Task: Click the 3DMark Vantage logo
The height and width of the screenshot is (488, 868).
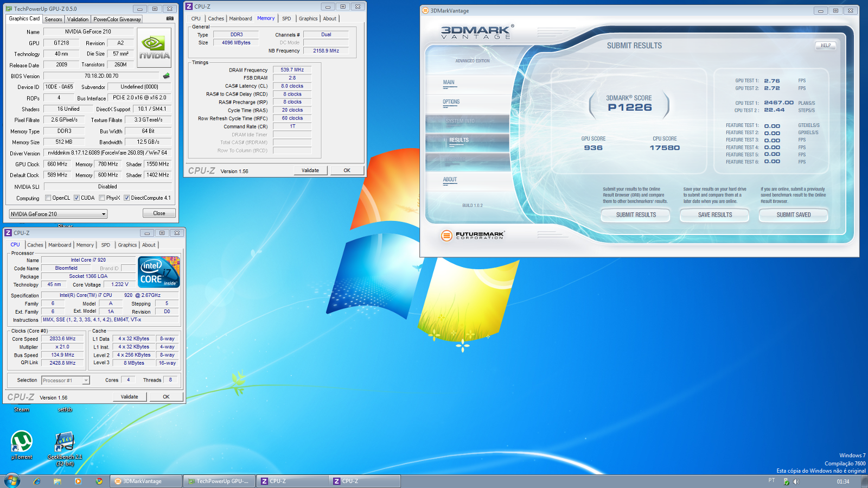Action: click(x=477, y=32)
